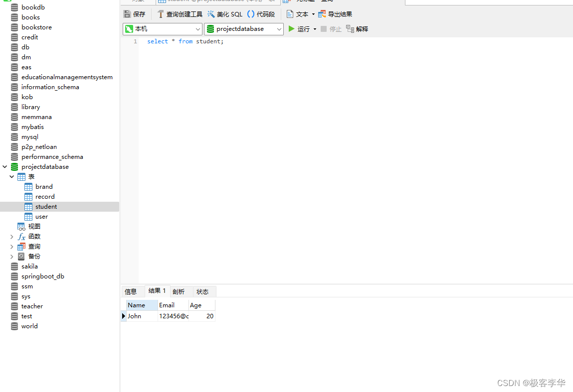Expand the 备份 (backup) node
This screenshot has width=573, height=392.
pyautogui.click(x=11, y=257)
